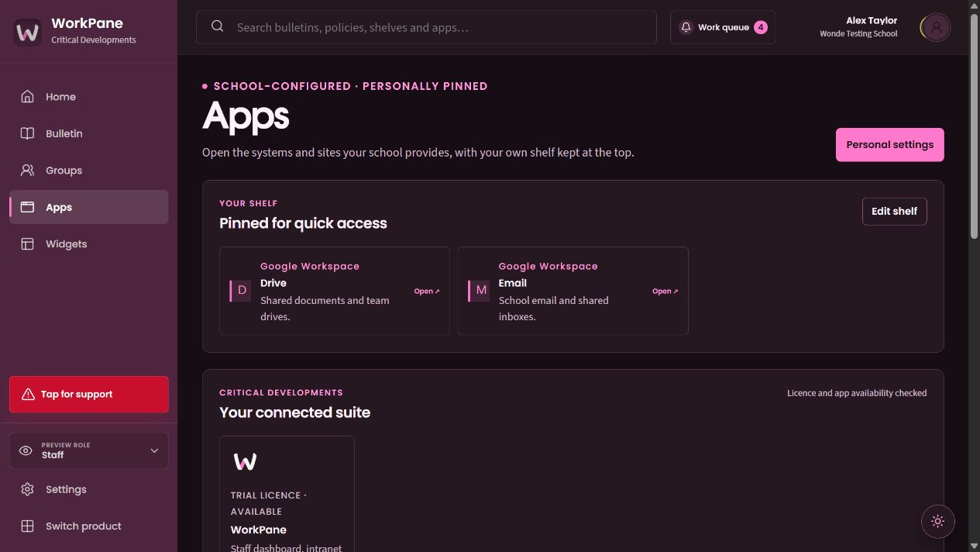Expand the Preview Role Staff dropdown
This screenshot has width=980, height=552.
coord(88,450)
